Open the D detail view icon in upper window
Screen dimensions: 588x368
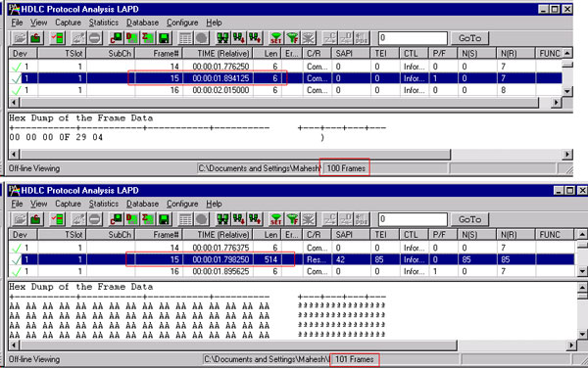(132, 38)
